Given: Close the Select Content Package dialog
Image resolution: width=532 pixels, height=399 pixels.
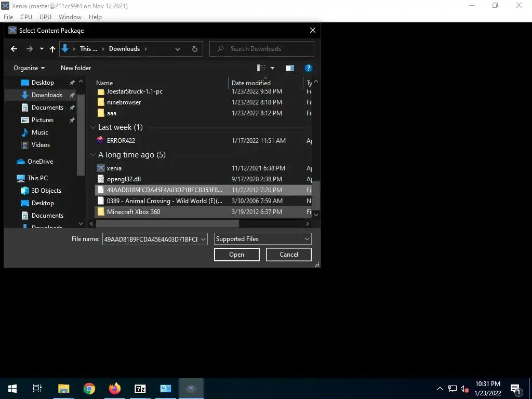Looking at the screenshot, I should (312, 30).
